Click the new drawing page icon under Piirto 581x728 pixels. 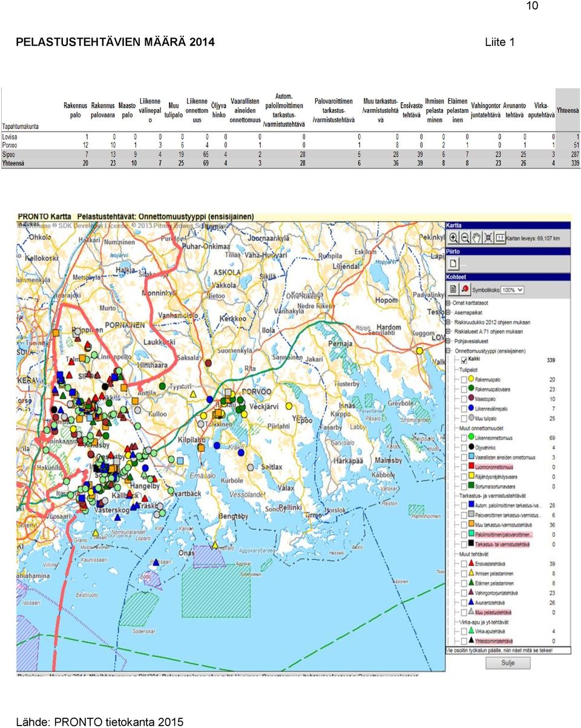(x=454, y=263)
